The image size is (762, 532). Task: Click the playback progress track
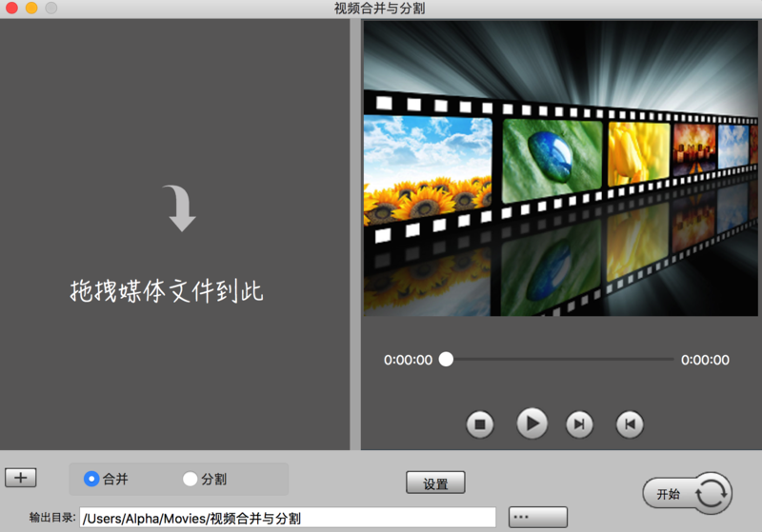[x=559, y=359]
